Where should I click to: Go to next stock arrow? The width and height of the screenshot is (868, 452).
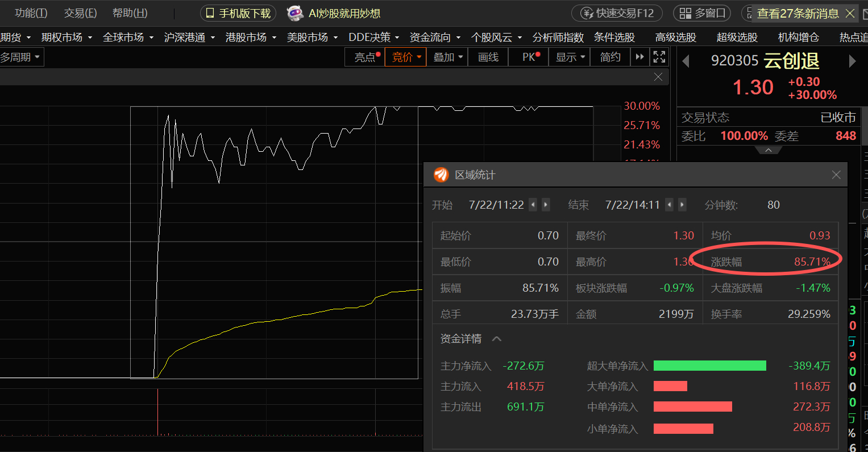[x=852, y=61]
